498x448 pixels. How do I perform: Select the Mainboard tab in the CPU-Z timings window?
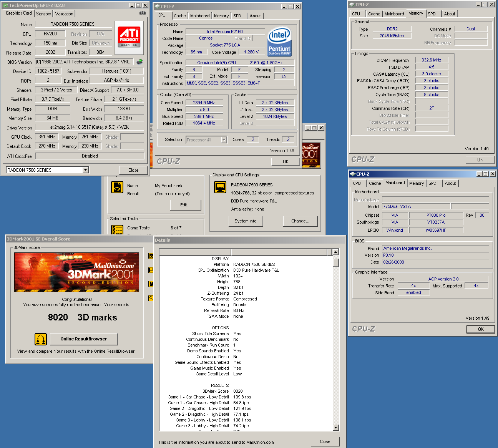coord(394,14)
